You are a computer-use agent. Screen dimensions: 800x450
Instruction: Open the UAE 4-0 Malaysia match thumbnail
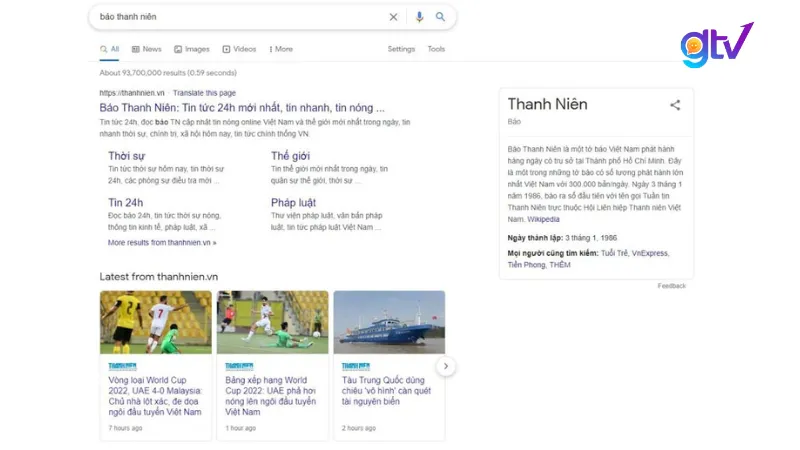156,322
